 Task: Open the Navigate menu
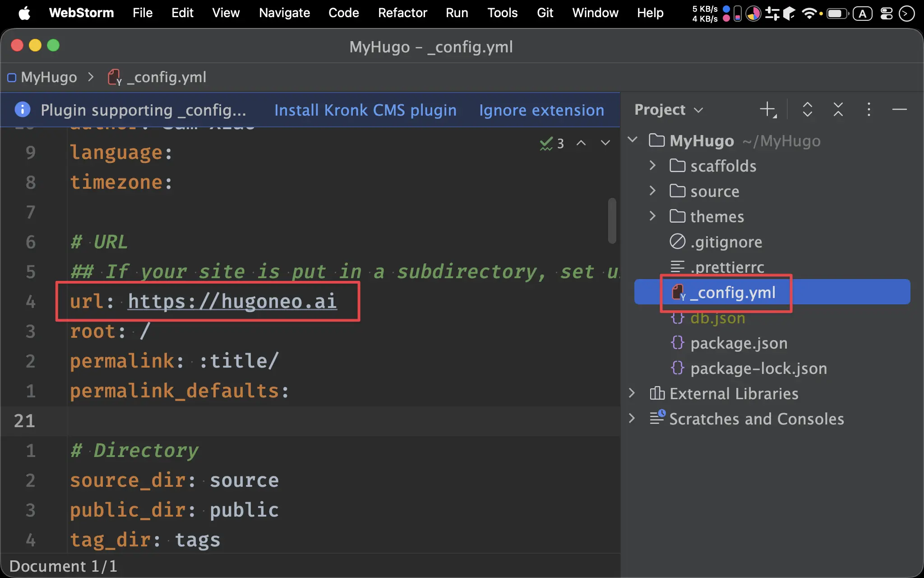[x=284, y=13]
